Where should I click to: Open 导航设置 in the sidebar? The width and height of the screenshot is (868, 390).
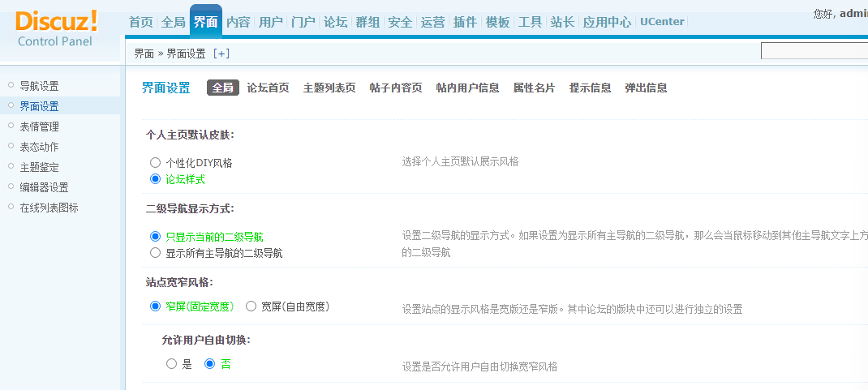click(39, 86)
